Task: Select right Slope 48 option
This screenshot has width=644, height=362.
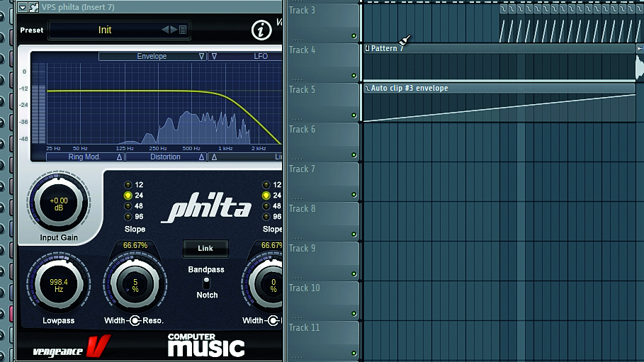Action: 266,206
